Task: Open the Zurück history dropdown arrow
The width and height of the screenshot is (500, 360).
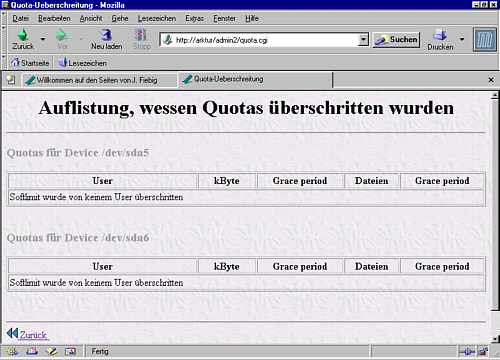Action: 43,39
